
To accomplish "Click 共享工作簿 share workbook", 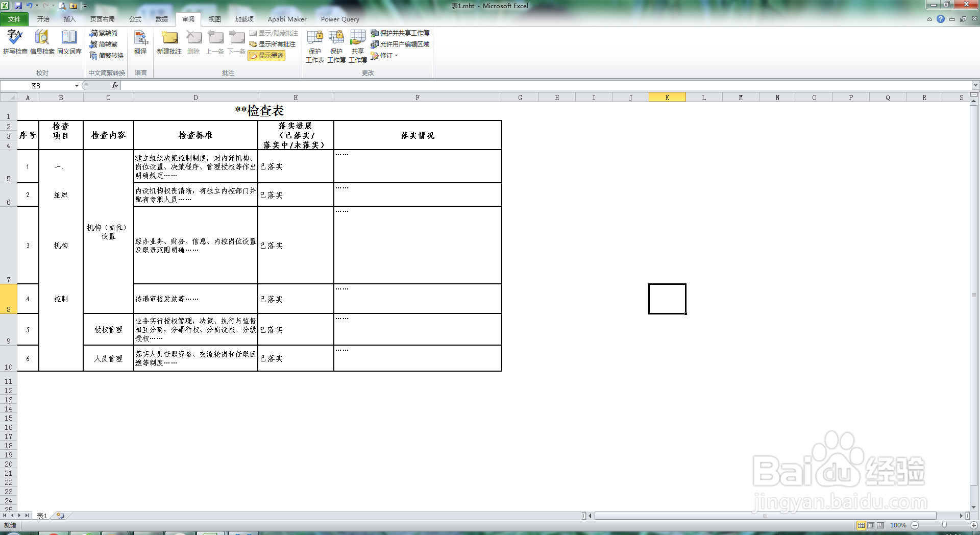I will click(358, 46).
